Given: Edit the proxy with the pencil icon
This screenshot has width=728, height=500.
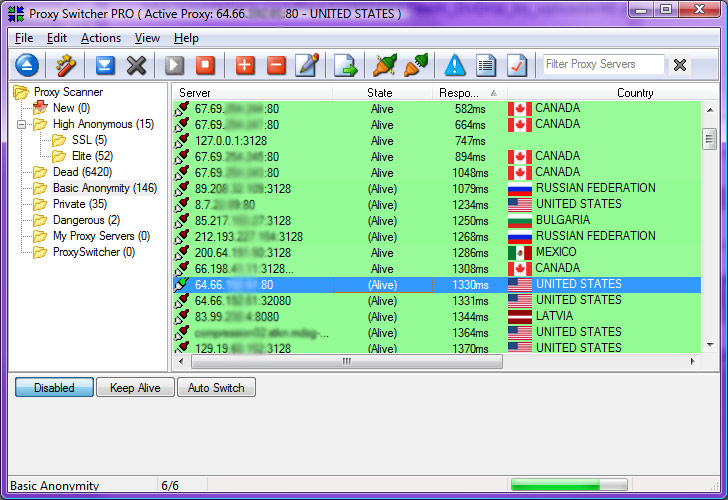Looking at the screenshot, I should pyautogui.click(x=307, y=65).
